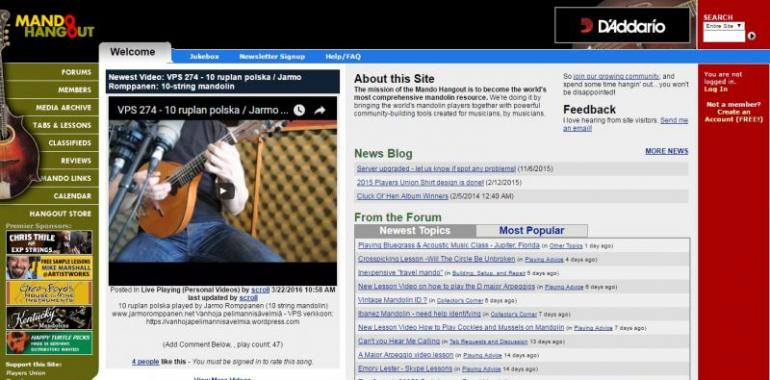The height and width of the screenshot is (380, 770).
Task: Click the scroll username after Posted by
Action: point(260,290)
